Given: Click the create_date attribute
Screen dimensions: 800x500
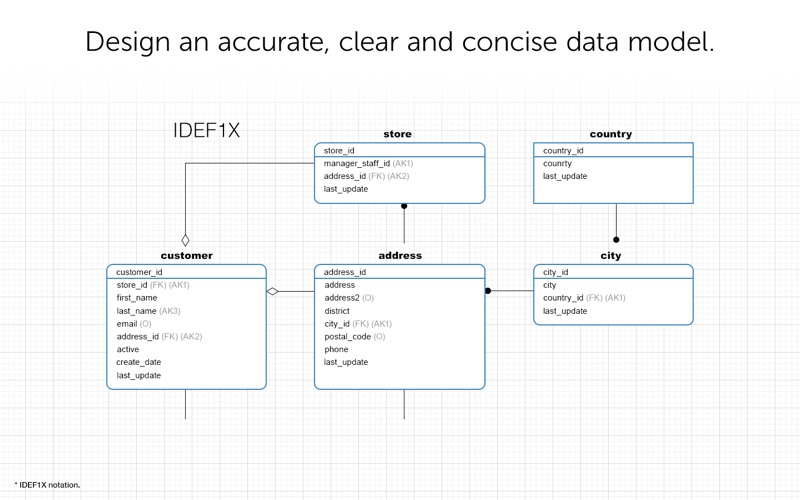Looking at the screenshot, I should pyautogui.click(x=138, y=362).
